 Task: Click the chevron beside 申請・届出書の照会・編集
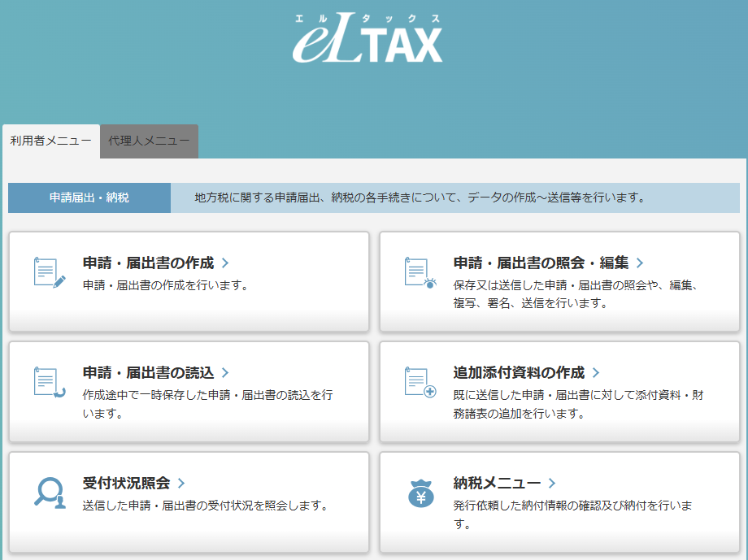[x=640, y=263]
